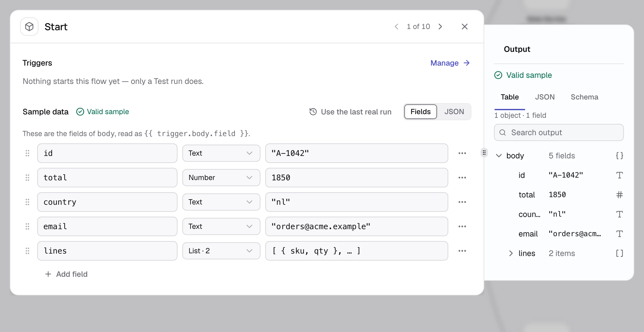This screenshot has width=644, height=332.
Task: Close the Start panel
Action: [465, 27]
